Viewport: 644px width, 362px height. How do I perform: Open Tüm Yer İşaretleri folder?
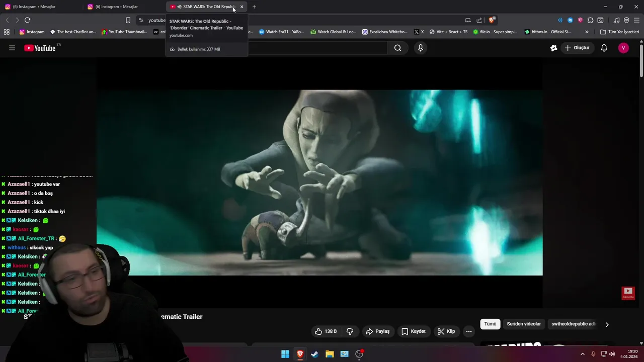(x=620, y=32)
